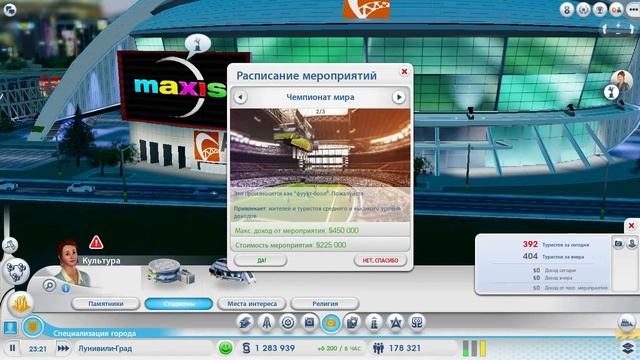Click max event income $450 000 text
640x360 pixels.
coord(297,231)
